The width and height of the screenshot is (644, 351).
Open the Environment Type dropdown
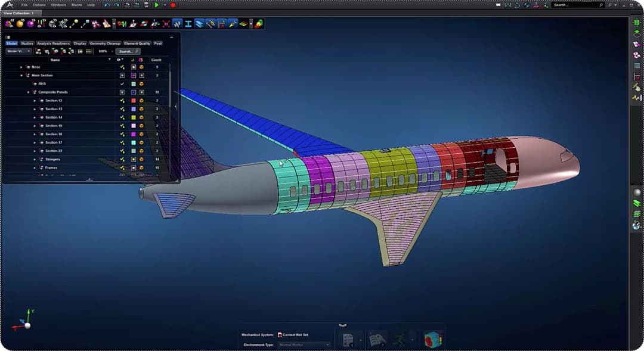[x=304, y=344]
